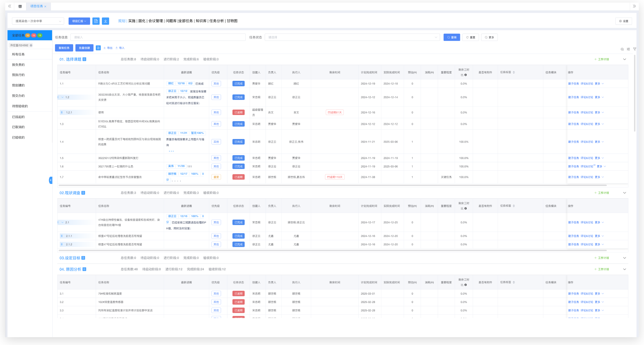Open the 设置 settings button
This screenshot has width=644, height=345.
tap(624, 21)
